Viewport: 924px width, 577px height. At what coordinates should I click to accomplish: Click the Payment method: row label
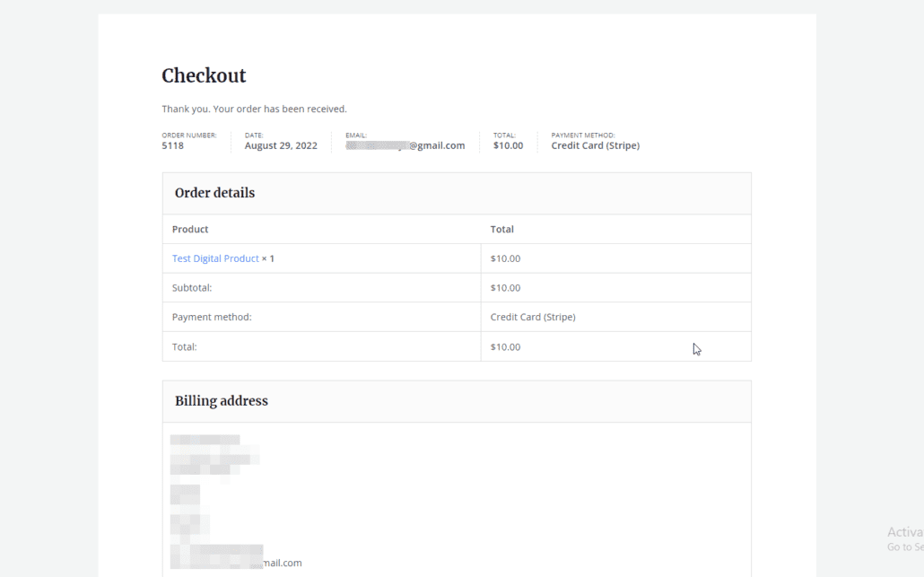(212, 317)
